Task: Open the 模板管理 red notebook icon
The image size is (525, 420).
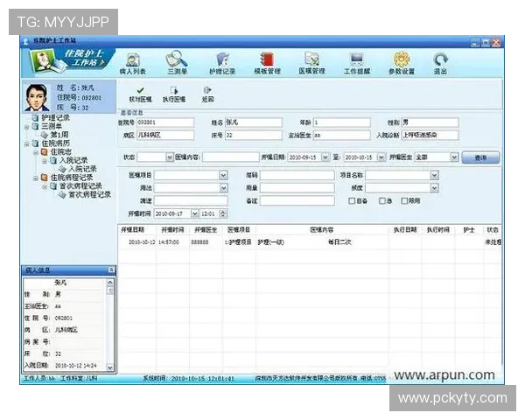Action: click(x=267, y=63)
